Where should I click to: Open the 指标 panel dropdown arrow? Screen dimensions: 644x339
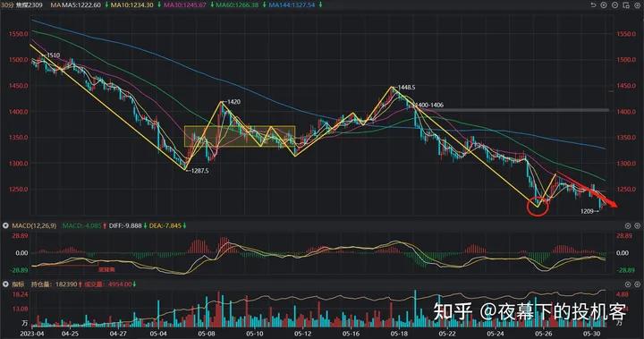(5, 284)
